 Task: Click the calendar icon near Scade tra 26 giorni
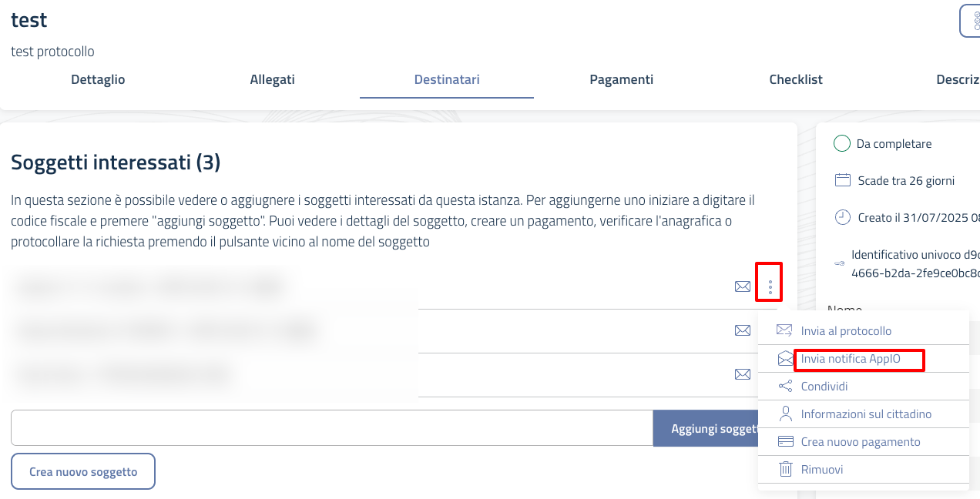click(x=841, y=180)
